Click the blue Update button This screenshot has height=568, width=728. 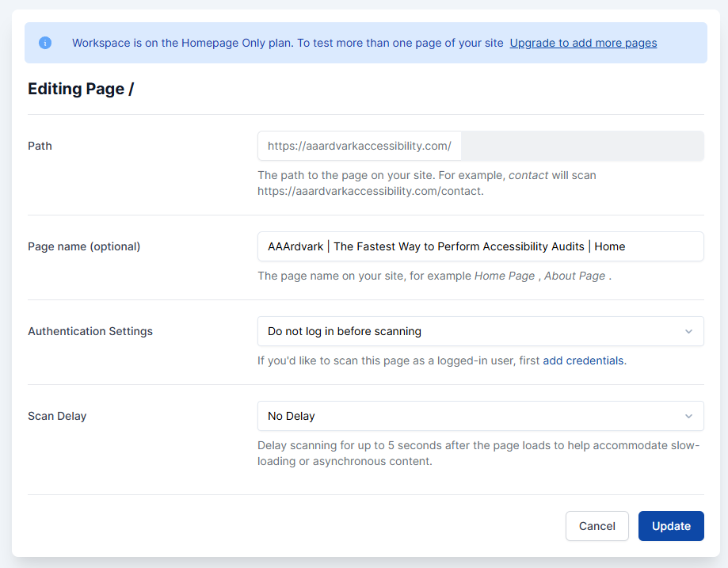(x=671, y=526)
